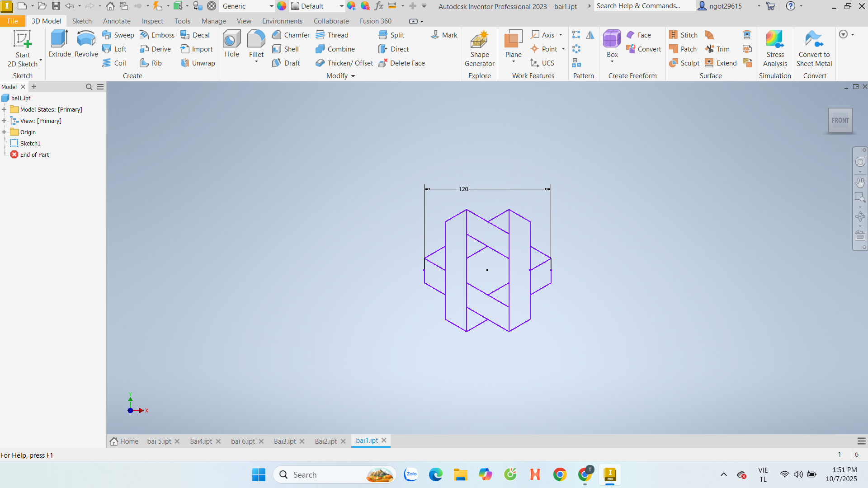Click the Thicken/ Offset button
868x488 pixels.
344,63
